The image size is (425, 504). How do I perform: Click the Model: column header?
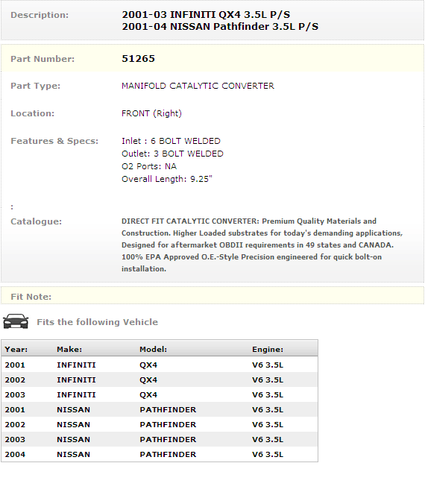[153, 350]
